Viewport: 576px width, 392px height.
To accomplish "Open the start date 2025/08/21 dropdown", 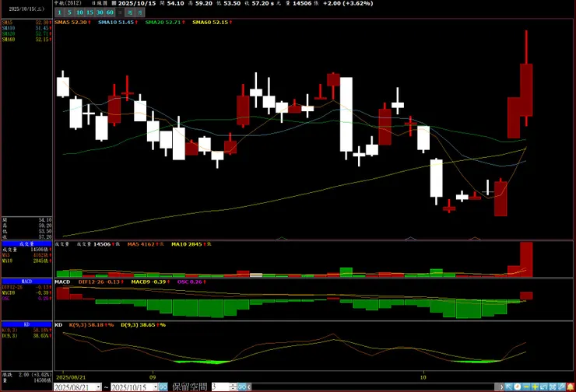I will point(98,387).
